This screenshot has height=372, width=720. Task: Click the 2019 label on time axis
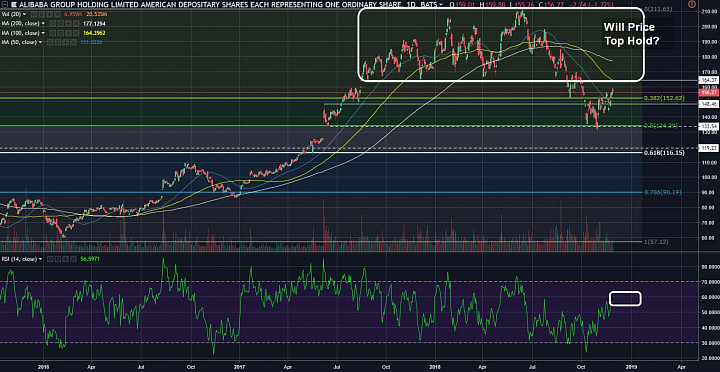coord(631,367)
